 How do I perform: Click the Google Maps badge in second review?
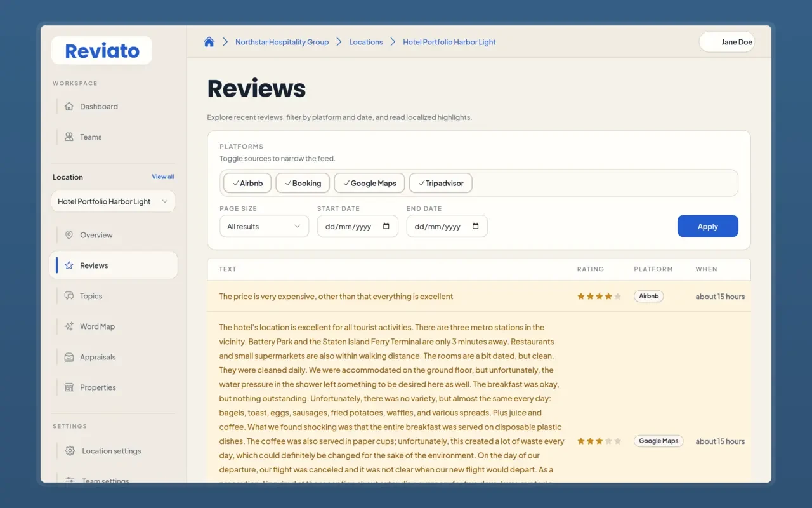click(x=658, y=441)
